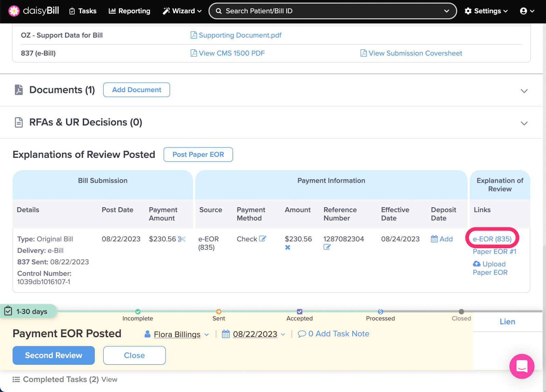Open the Wizard dropdown menu
Image resolution: width=546 pixels, height=392 pixels.
(x=182, y=11)
